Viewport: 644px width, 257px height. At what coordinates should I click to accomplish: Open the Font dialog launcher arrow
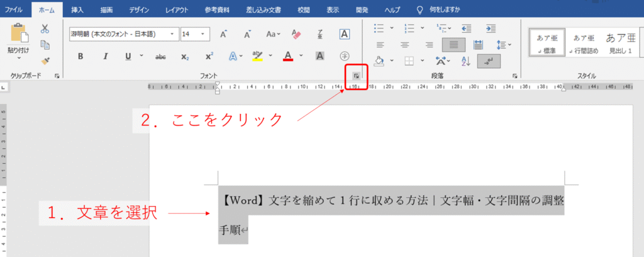pos(357,76)
